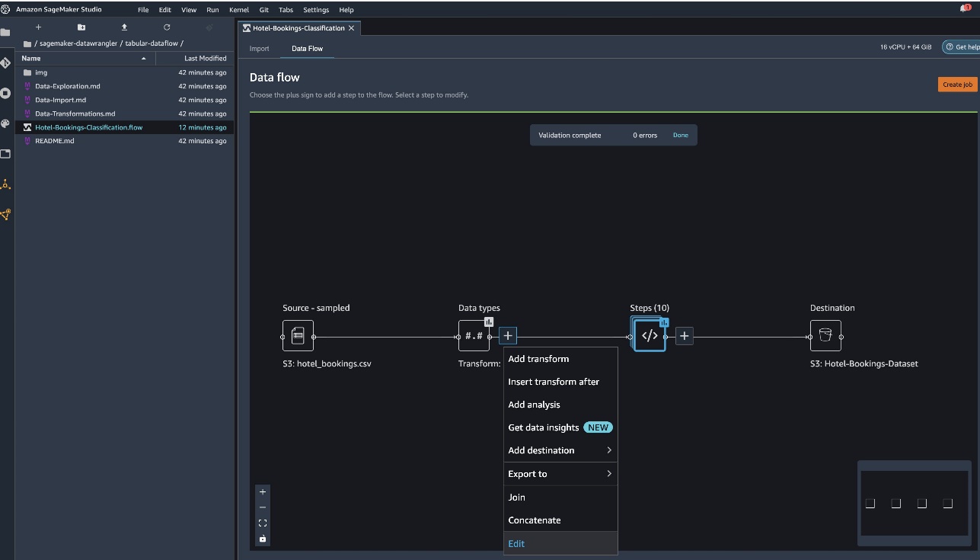
Task: Zoom out on the flow canvas
Action: [x=263, y=507]
